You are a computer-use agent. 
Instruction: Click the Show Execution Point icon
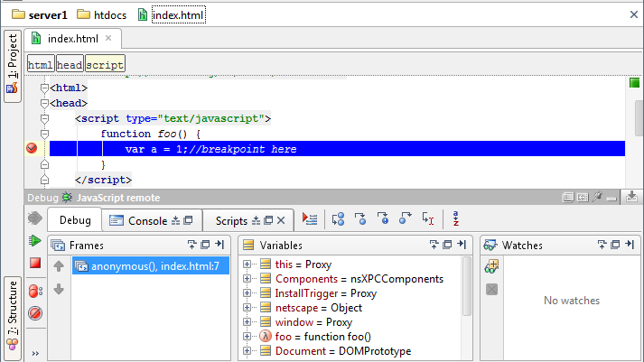[x=310, y=219]
